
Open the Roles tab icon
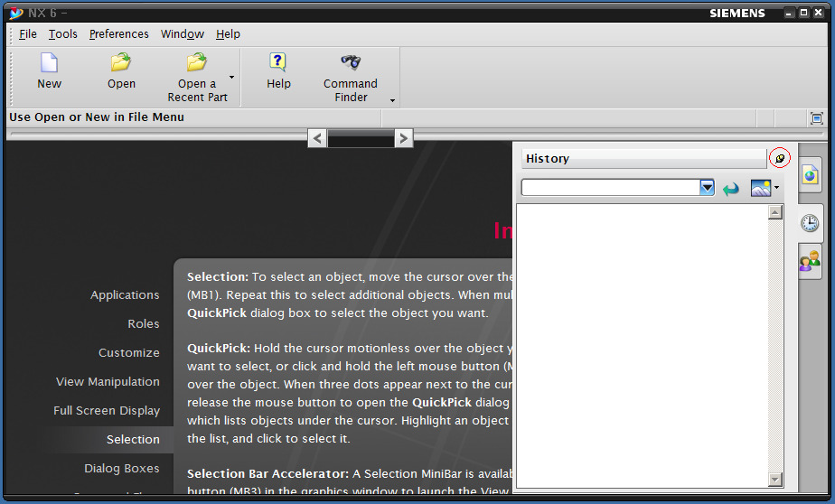810,261
